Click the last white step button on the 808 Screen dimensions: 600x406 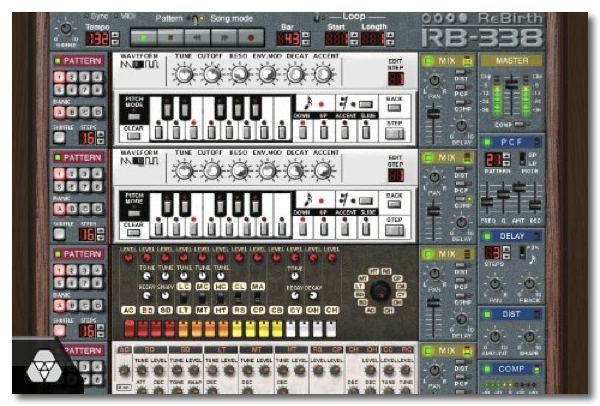click(x=331, y=329)
